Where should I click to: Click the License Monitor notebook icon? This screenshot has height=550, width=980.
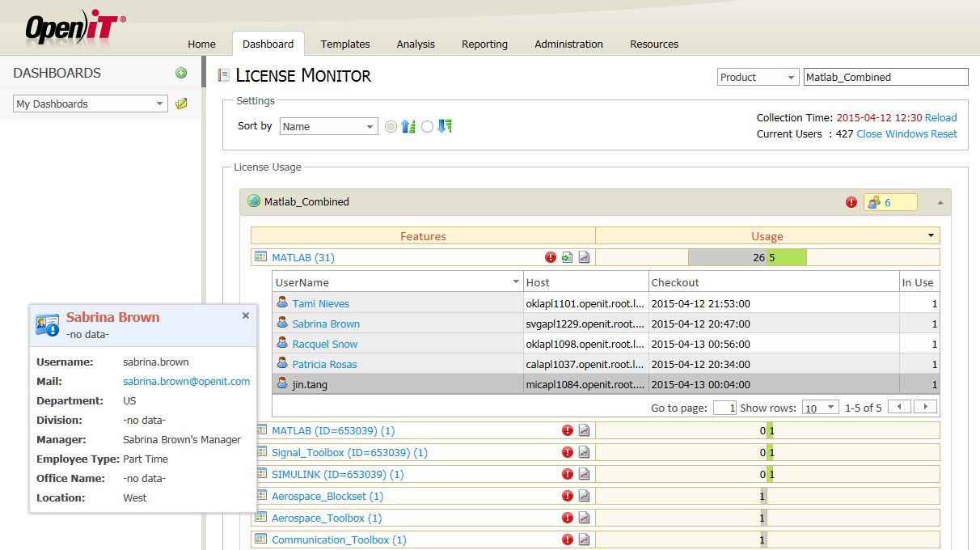pyautogui.click(x=224, y=76)
